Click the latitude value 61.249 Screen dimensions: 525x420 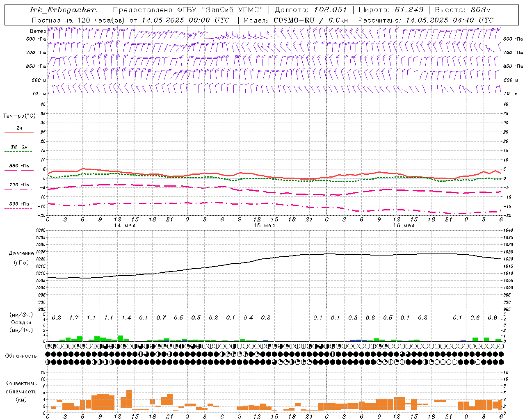pyautogui.click(x=409, y=10)
